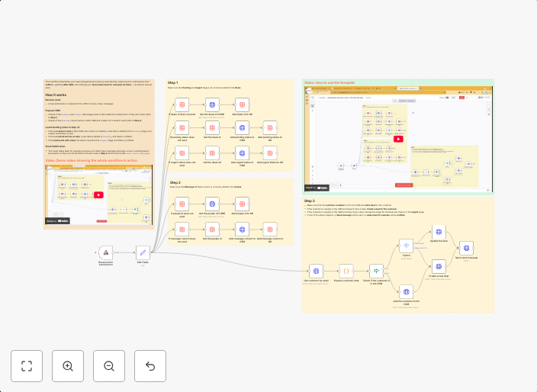Open Check if customer is in CRM node
This screenshot has height=392, width=537.
pyautogui.click(x=375, y=271)
